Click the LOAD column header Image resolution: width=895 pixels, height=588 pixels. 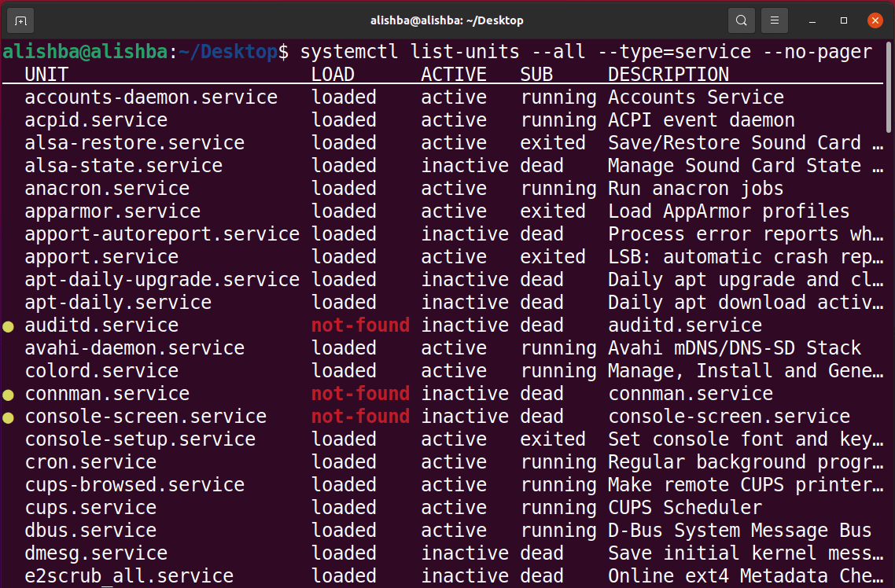pos(333,74)
